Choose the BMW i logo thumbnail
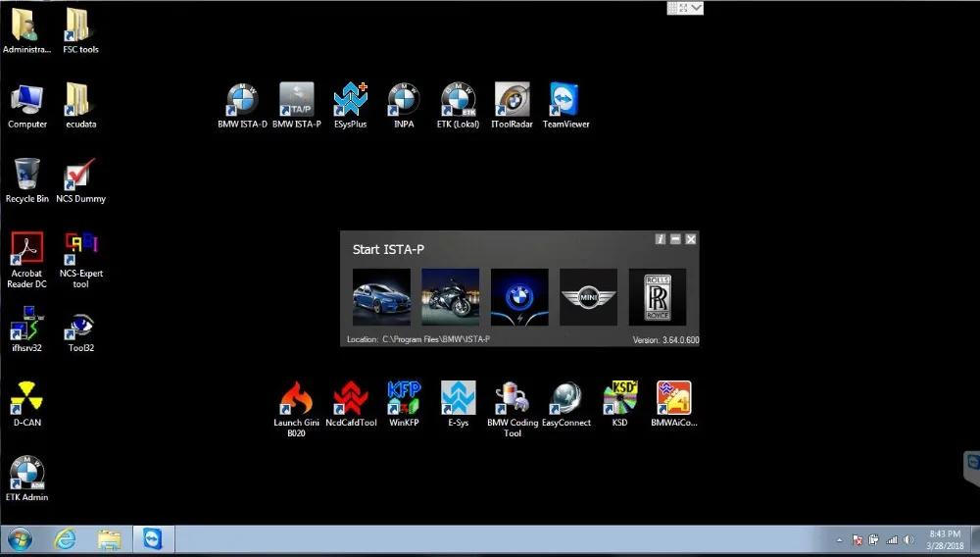Screen dimensions: 980x557 [519, 297]
